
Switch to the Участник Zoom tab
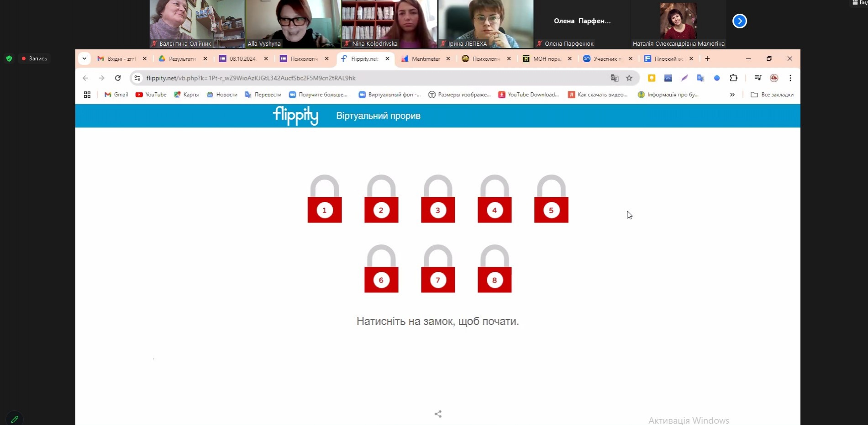(x=607, y=58)
